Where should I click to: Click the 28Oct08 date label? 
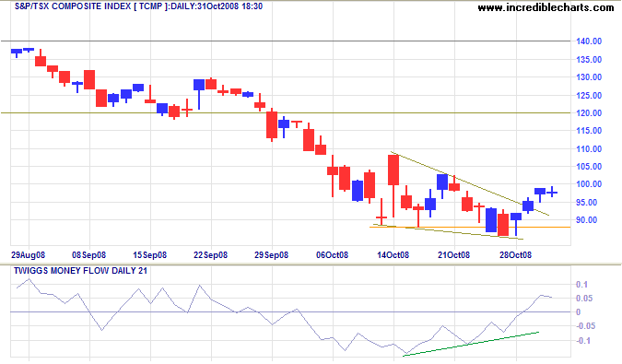[515, 255]
